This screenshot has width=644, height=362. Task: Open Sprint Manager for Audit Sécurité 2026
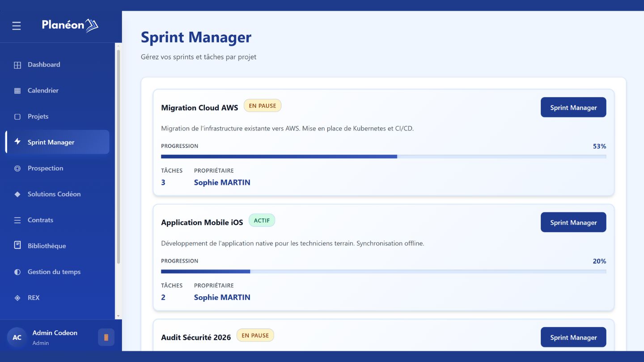[573, 337]
